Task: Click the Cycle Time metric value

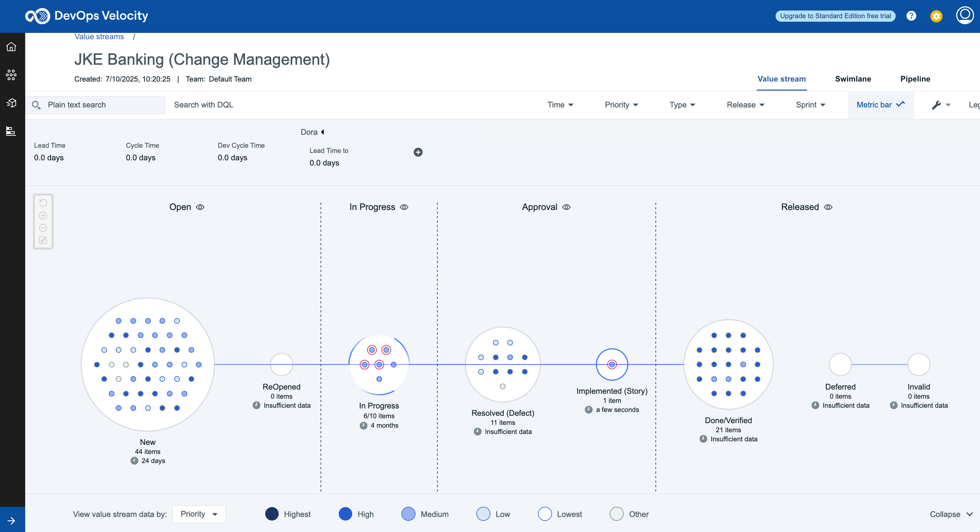Action: (x=140, y=157)
